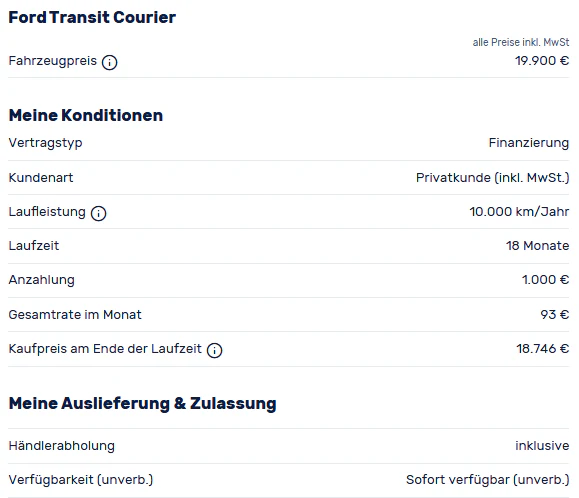
Task: Click the 10.000 km/Jahr mileage value
Action: [519, 212]
